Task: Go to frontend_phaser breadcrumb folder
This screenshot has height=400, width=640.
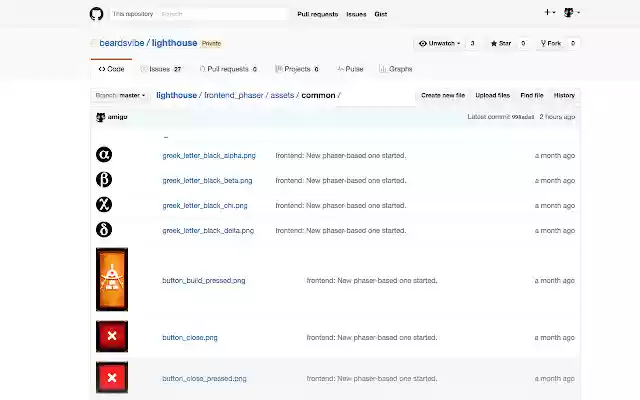Action: (233, 96)
